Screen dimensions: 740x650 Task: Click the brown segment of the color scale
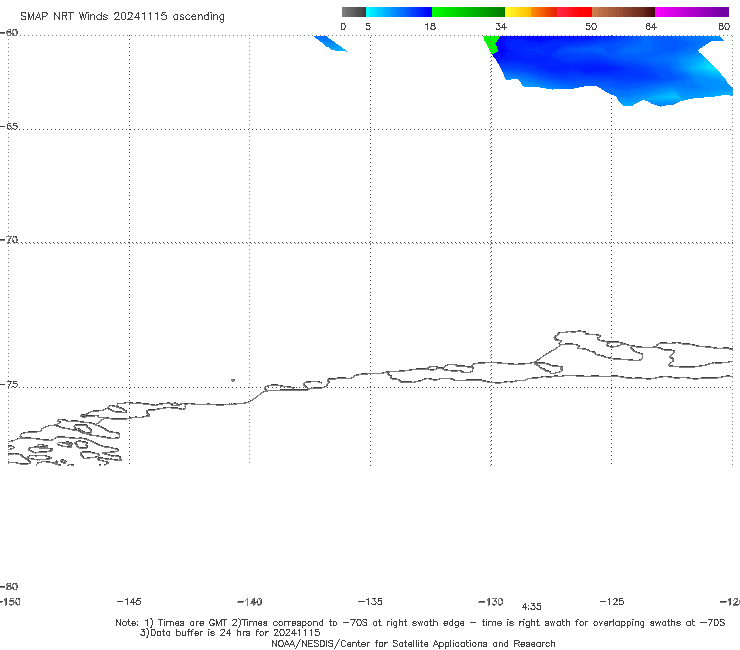623,12
